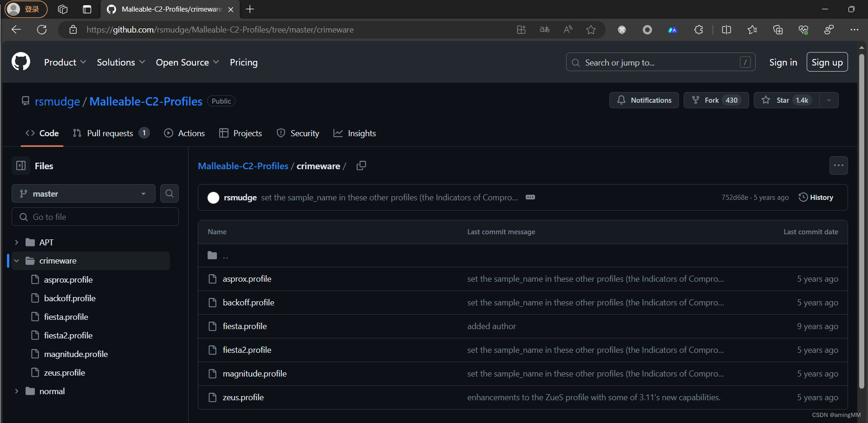Open the master branch dropdown
Image resolution: width=868 pixels, height=423 pixels.
click(84, 193)
